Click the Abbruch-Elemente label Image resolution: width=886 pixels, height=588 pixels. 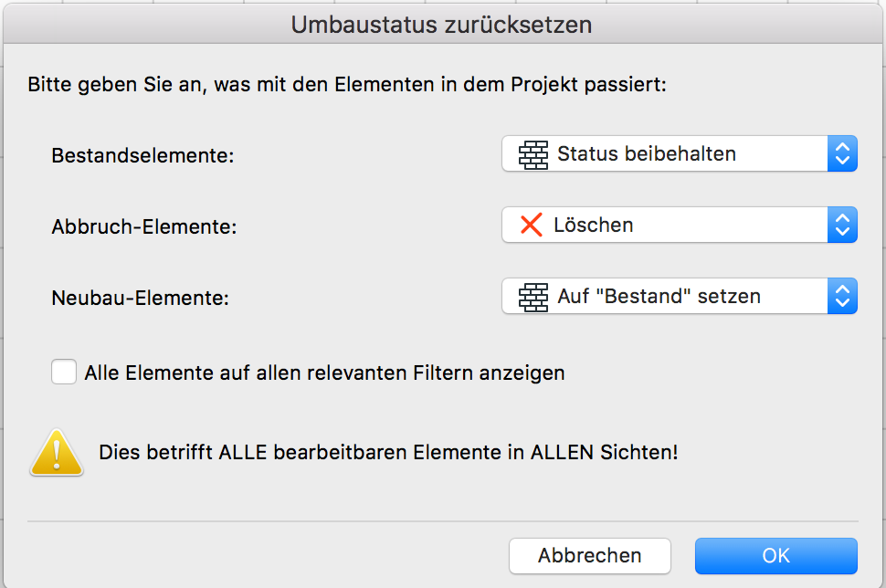pyautogui.click(x=144, y=226)
